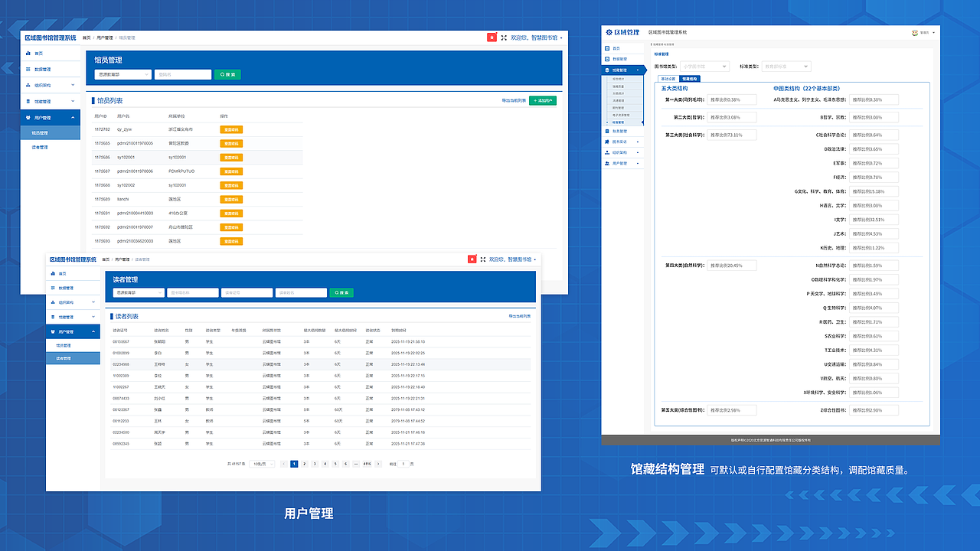
Task: Click the page jump number input field
Action: pos(404,464)
